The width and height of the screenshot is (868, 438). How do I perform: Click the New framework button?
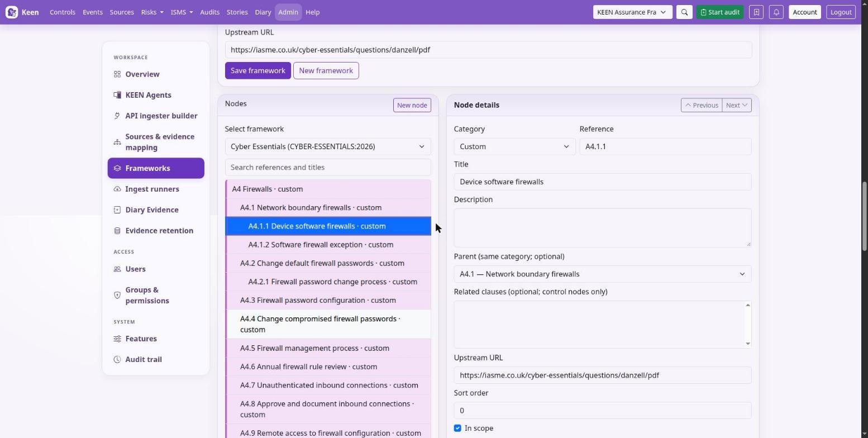pos(326,70)
